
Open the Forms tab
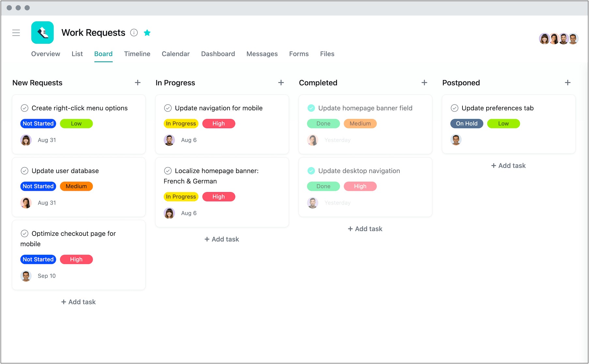[x=299, y=54]
